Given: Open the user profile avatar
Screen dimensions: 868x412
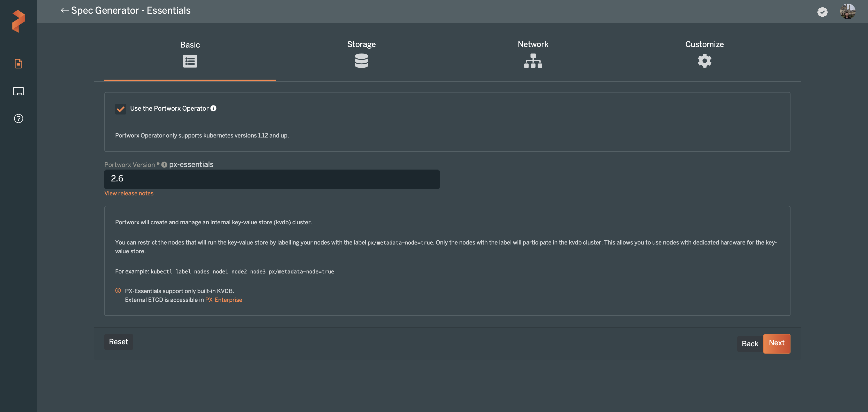Looking at the screenshot, I should coord(847,11).
